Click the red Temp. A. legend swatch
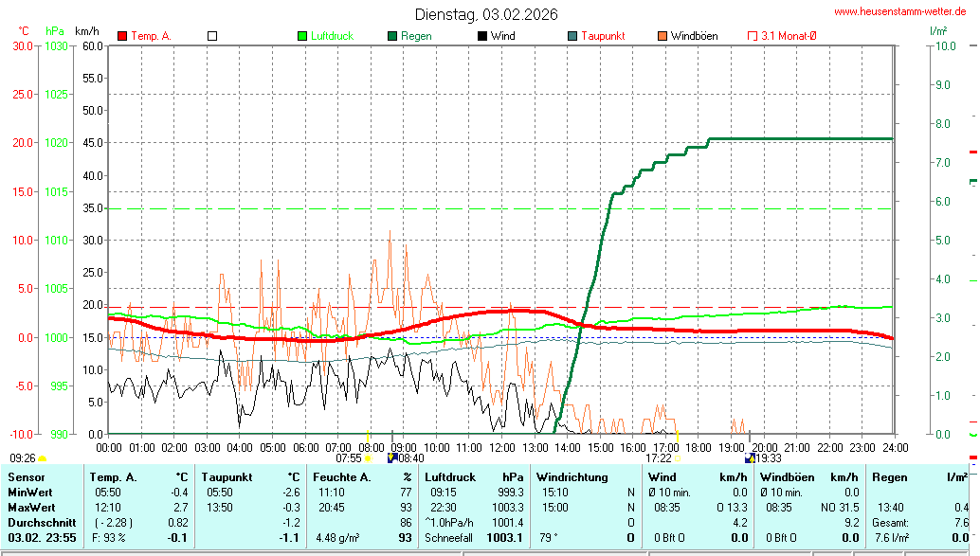 pos(122,36)
